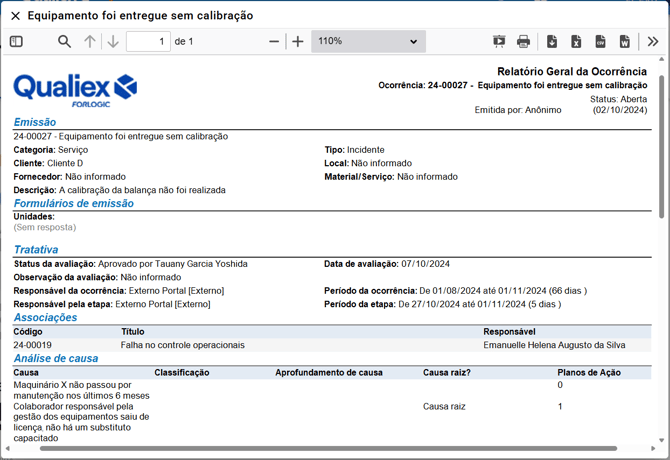Print the report
Viewport: 670px width, 460px height.
click(x=523, y=42)
